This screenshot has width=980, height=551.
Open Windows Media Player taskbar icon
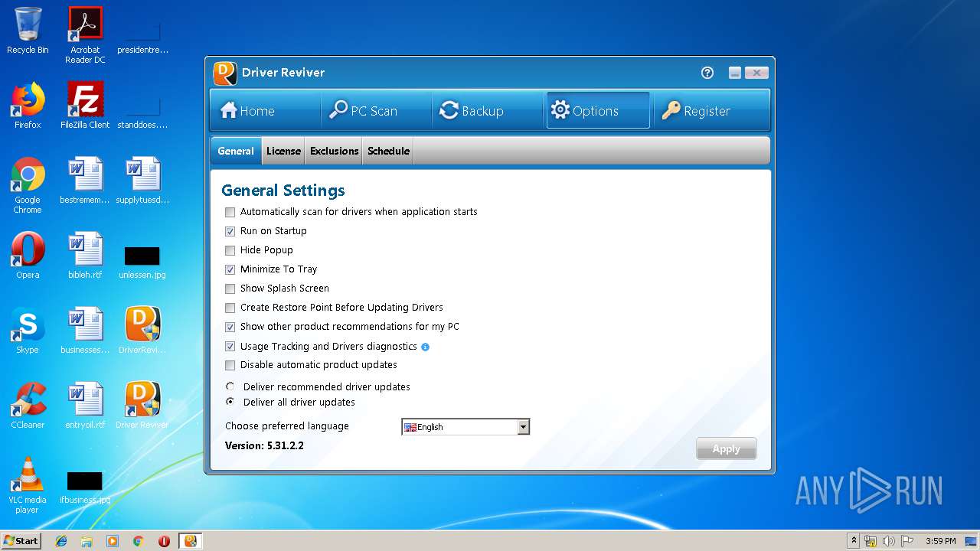(x=113, y=541)
